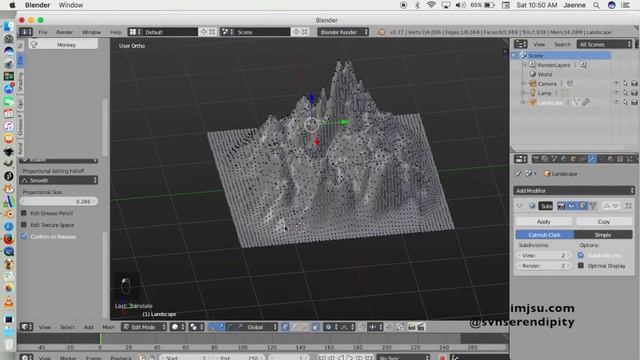Image resolution: width=640 pixels, height=360 pixels.
Task: Expand the Lamp tree item
Action: pyautogui.click(x=524, y=93)
